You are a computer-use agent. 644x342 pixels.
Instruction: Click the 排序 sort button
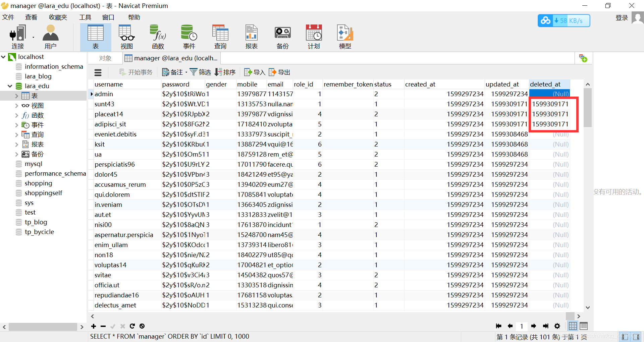pos(225,72)
